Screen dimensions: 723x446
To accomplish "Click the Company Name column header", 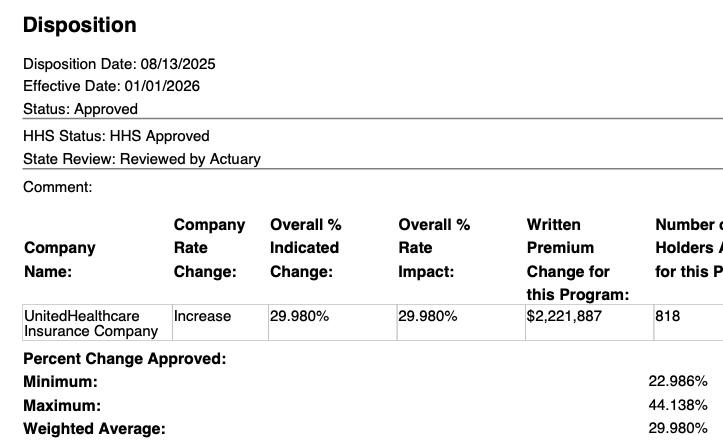I will point(60,259).
